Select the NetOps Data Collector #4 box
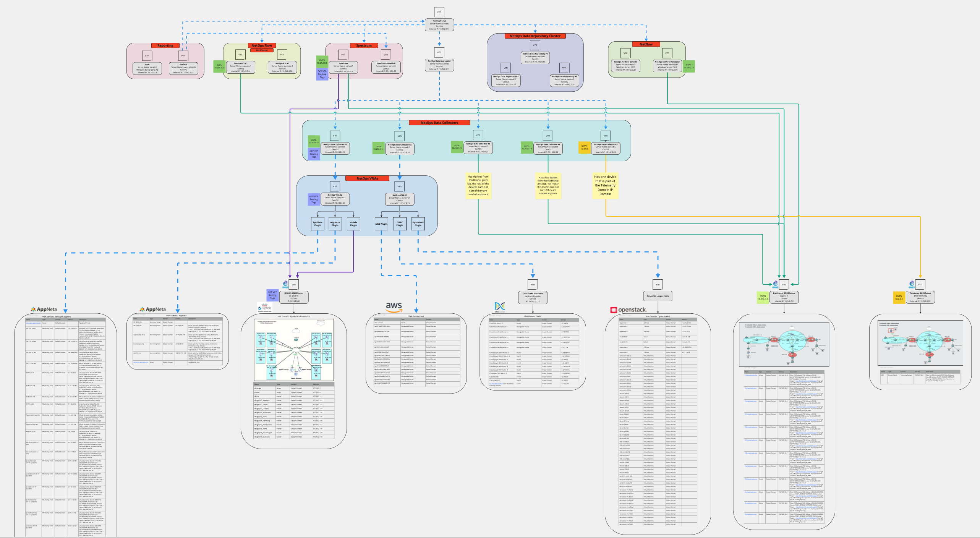Screen dimensions: 980x538 pyautogui.click(x=548, y=148)
